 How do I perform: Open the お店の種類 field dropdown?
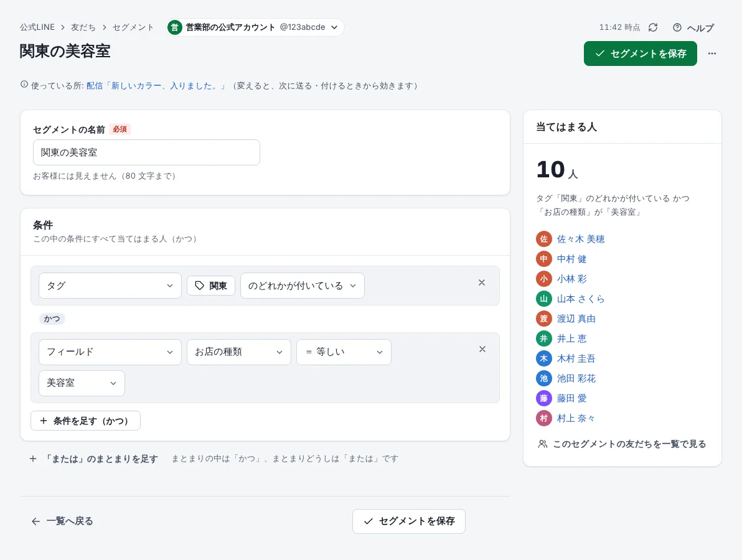point(239,352)
